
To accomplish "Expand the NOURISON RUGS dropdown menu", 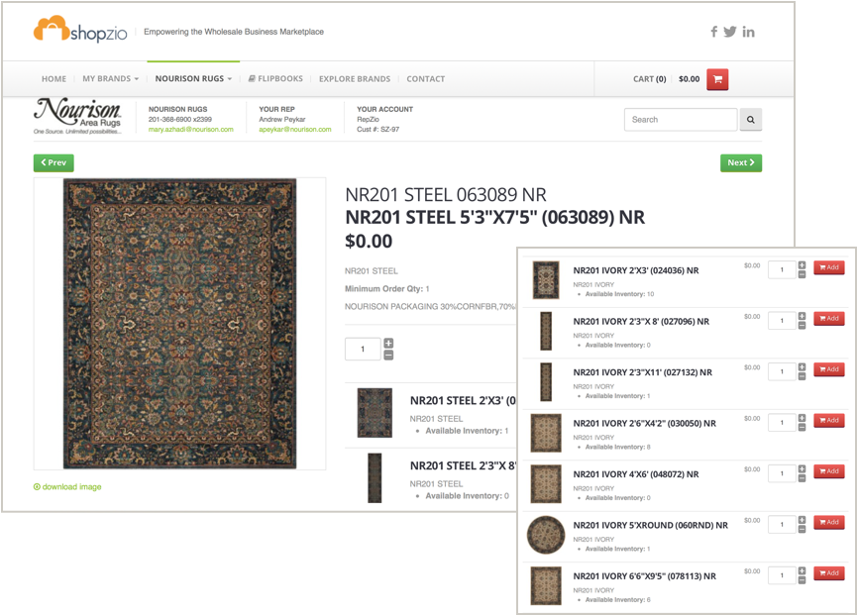I will pyautogui.click(x=193, y=79).
